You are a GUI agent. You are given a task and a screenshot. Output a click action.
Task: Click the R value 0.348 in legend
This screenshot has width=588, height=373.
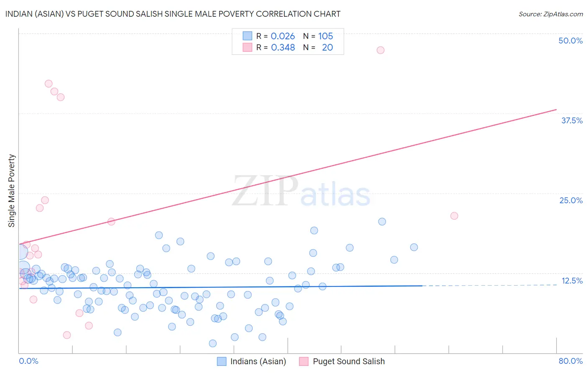click(283, 47)
